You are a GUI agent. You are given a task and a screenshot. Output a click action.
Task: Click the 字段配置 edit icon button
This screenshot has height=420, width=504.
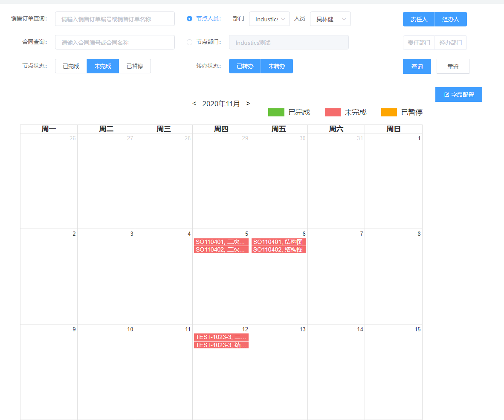458,95
